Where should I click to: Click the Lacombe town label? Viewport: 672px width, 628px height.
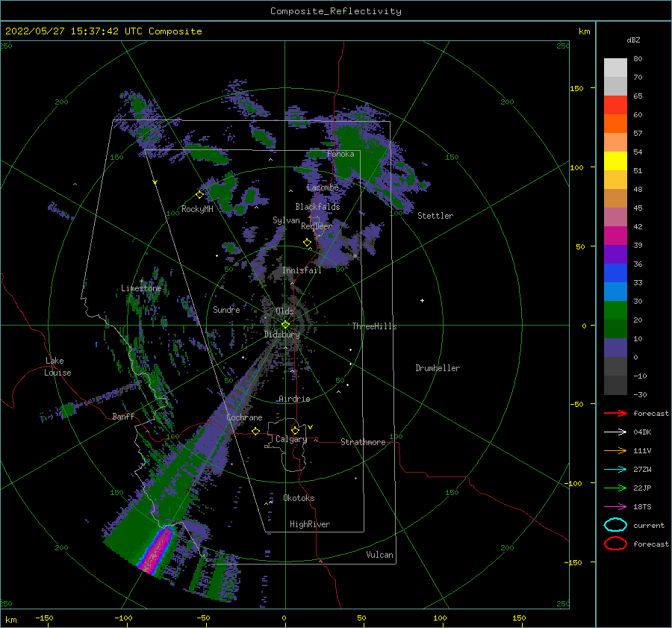[x=323, y=187]
